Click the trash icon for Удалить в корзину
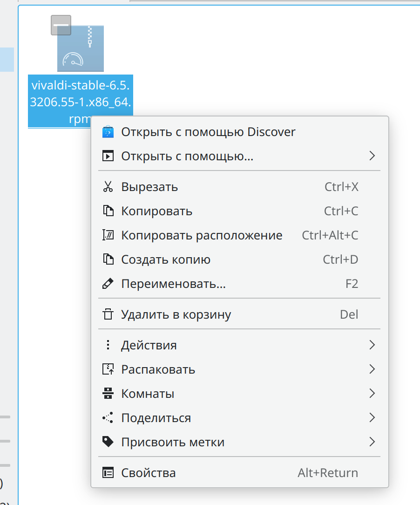 [108, 314]
